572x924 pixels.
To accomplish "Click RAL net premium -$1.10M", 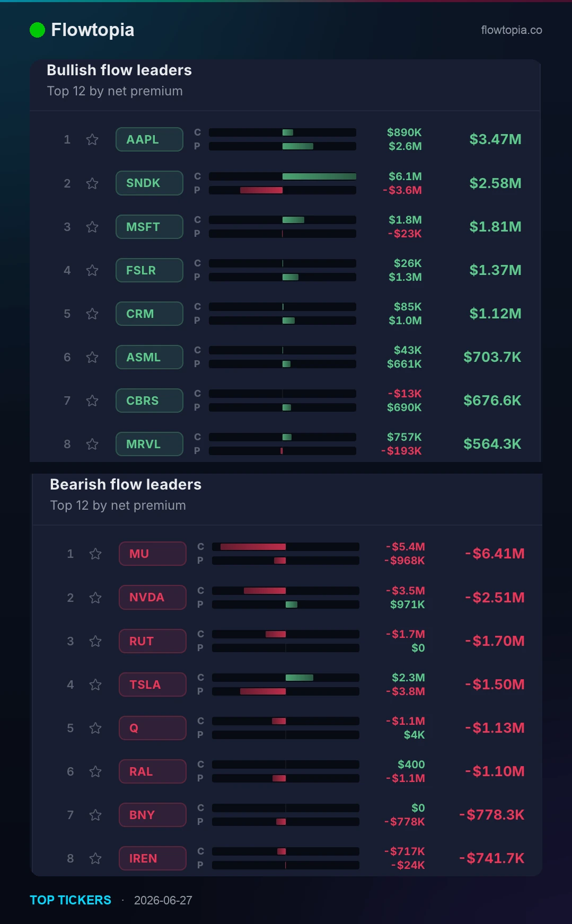I will point(495,771).
